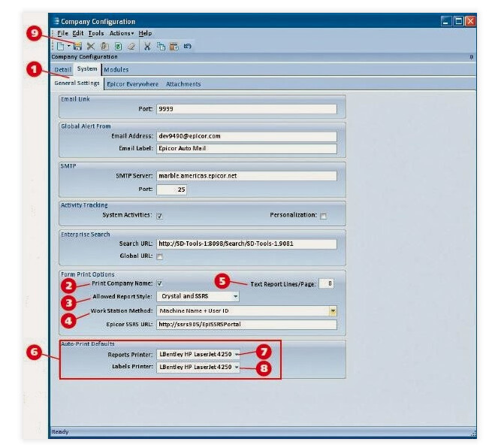This screenshot has height=448, width=498.
Task: Open the Help menu
Action: [x=145, y=33]
